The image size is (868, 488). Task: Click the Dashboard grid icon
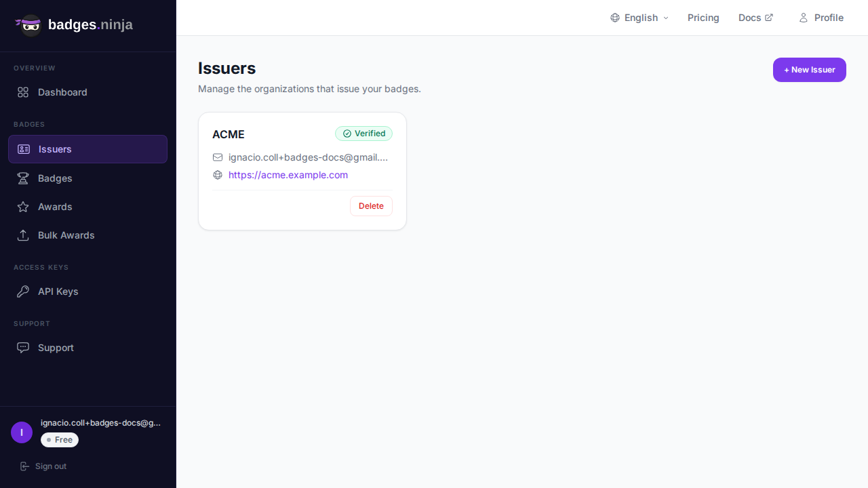[23, 92]
